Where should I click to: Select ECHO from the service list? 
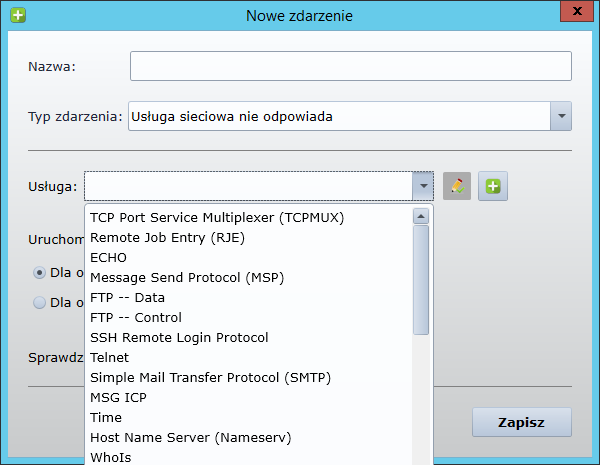click(108, 257)
